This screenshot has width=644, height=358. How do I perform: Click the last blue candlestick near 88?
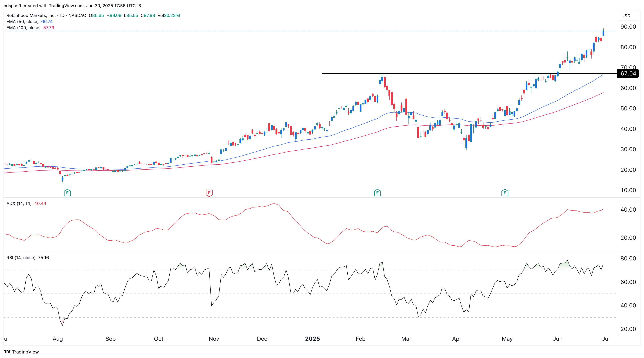pyautogui.click(x=603, y=33)
